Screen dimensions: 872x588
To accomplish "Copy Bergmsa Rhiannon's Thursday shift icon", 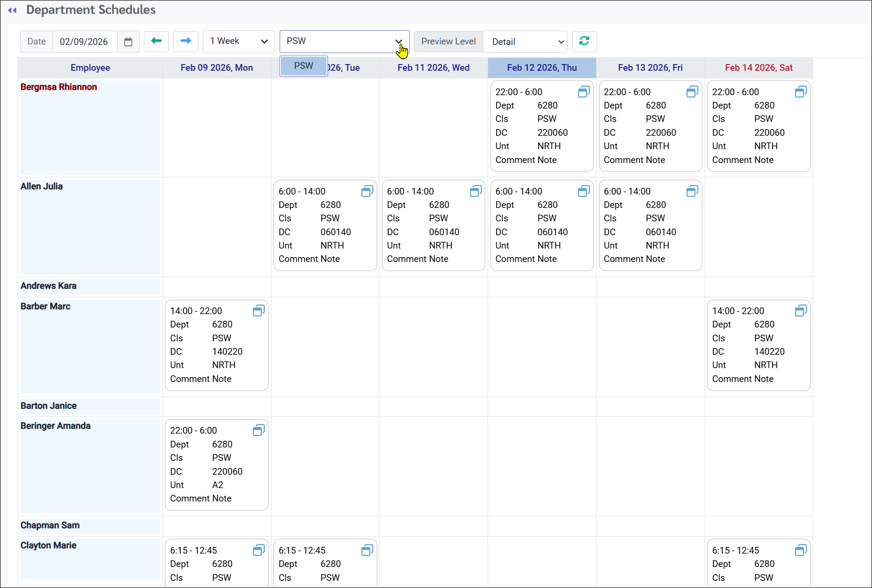I will (x=584, y=92).
